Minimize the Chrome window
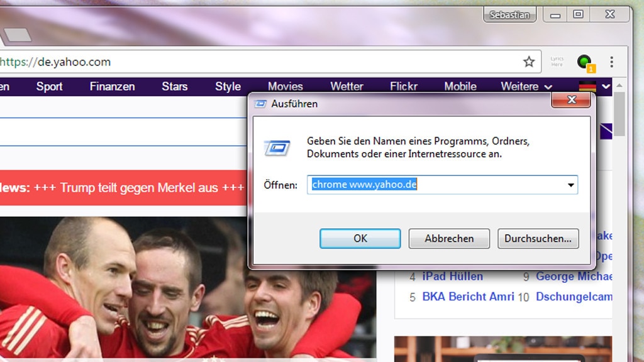Image resolution: width=644 pixels, height=362 pixels. (x=555, y=15)
